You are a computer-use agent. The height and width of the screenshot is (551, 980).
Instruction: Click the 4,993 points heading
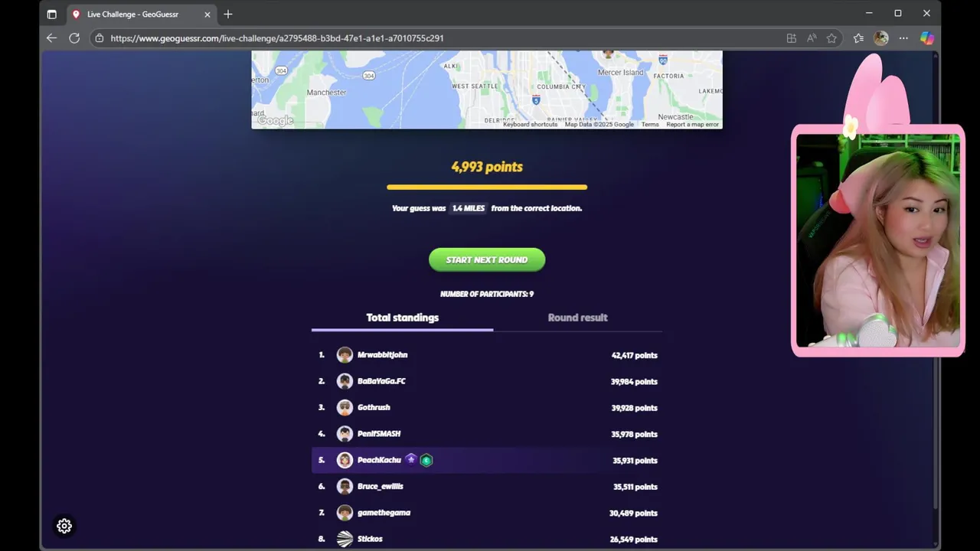(487, 167)
